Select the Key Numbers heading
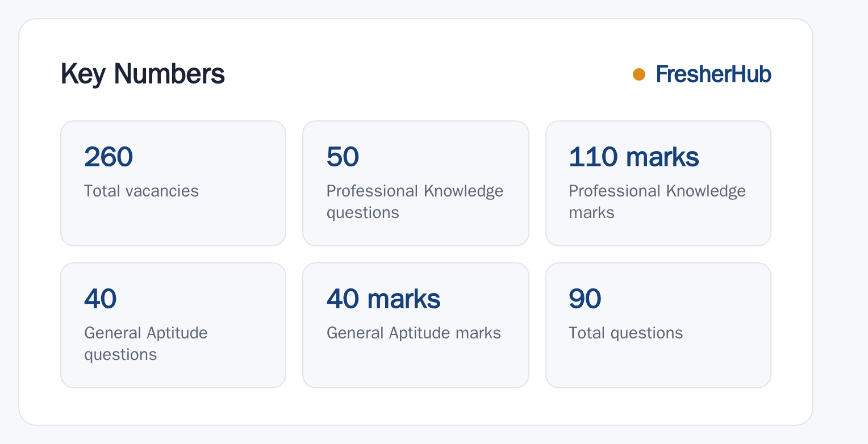The height and width of the screenshot is (444, 868). click(x=143, y=74)
